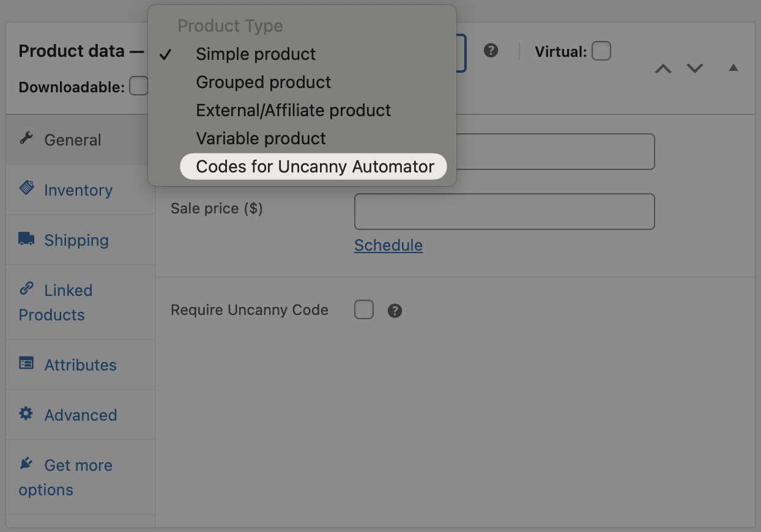Select the Attributes card icon
The height and width of the screenshot is (532, 761).
(26, 363)
